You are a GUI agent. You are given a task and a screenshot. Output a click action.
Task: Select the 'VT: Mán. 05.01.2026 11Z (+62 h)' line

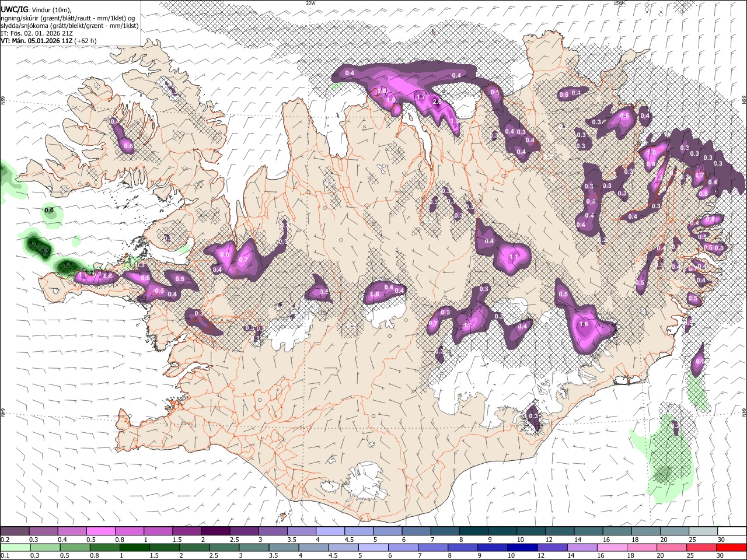(x=48, y=41)
